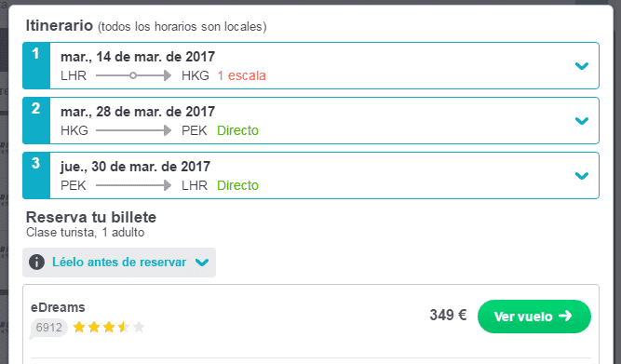Screen dimensions: 621x364
Task: Click the eDreams review count bubble 6912
Action: pos(48,328)
